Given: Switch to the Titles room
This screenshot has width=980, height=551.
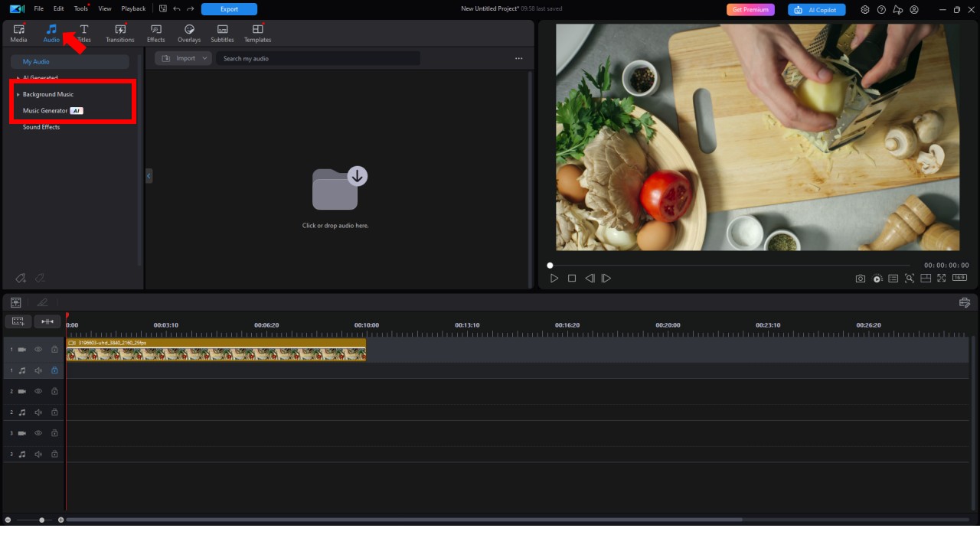Looking at the screenshot, I should click(x=84, y=33).
